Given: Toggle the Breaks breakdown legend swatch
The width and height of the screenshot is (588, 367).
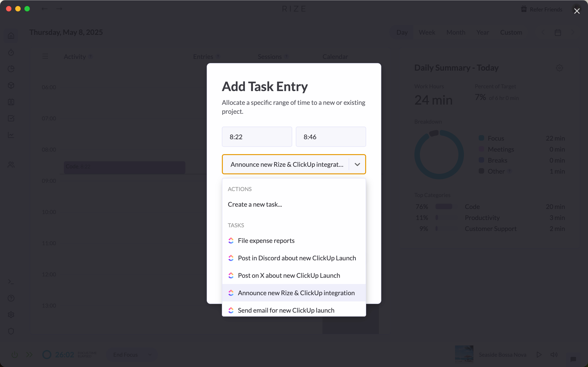Looking at the screenshot, I should 481,160.
